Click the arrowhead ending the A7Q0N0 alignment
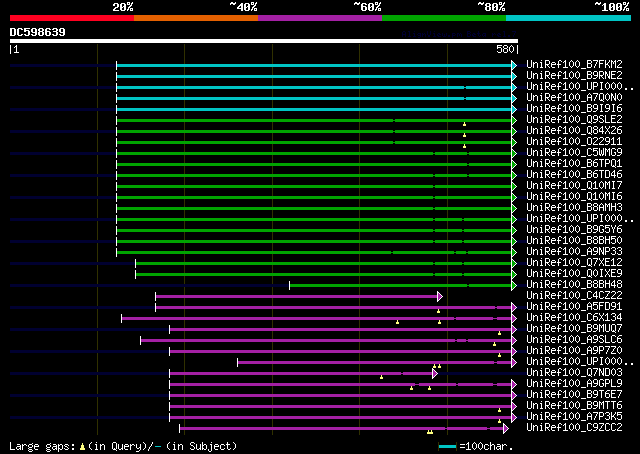Screen dimensions: 640x454 514,98
